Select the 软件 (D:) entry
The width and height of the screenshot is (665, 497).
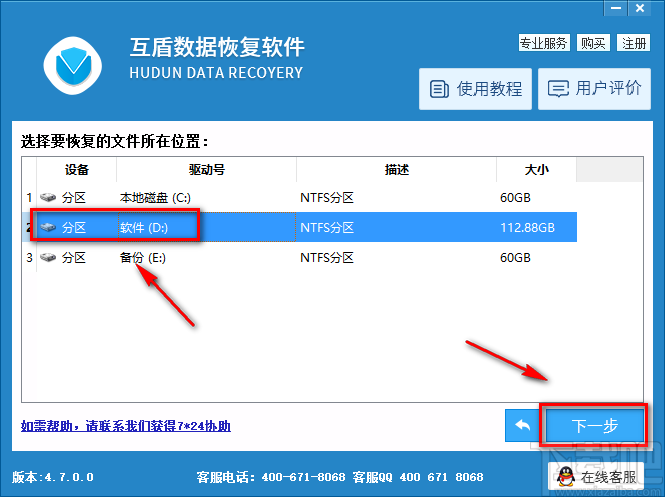[x=144, y=228]
